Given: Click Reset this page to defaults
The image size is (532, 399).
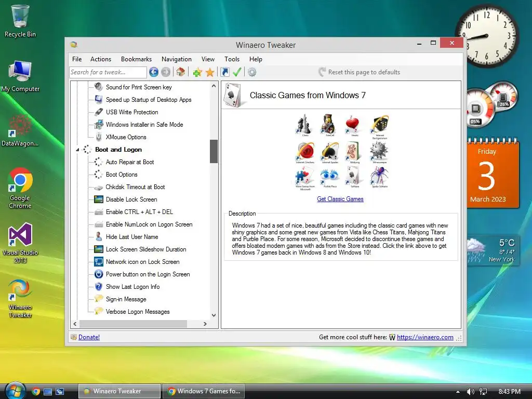Looking at the screenshot, I should tap(360, 72).
